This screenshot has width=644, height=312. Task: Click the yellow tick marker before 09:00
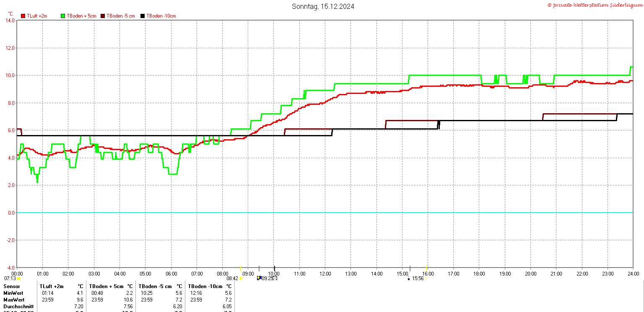(241, 268)
